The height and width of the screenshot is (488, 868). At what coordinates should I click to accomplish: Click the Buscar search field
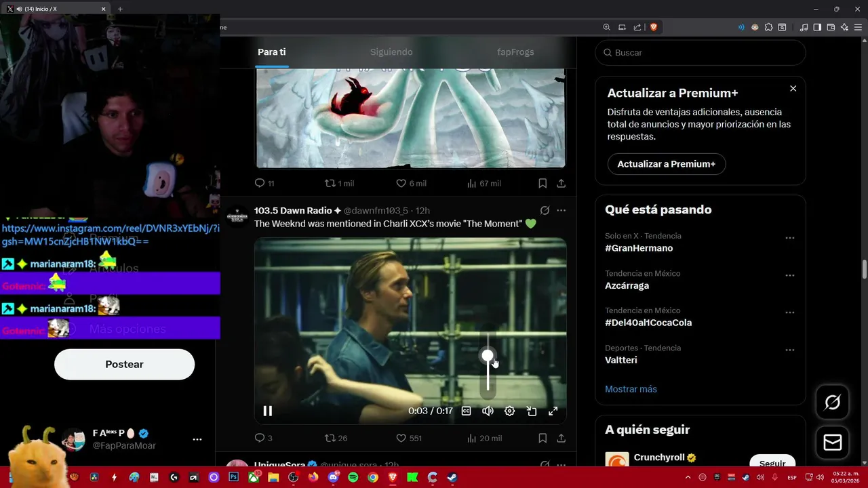click(701, 52)
